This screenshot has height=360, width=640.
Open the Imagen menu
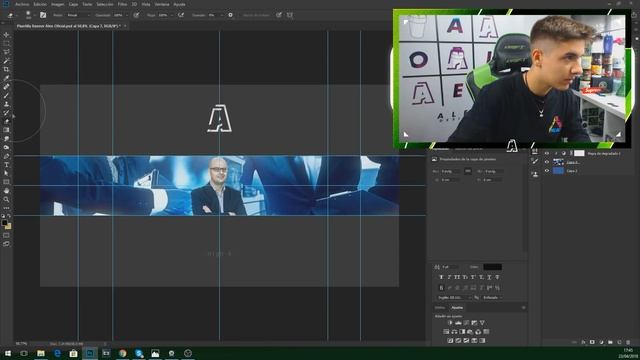(58, 4)
